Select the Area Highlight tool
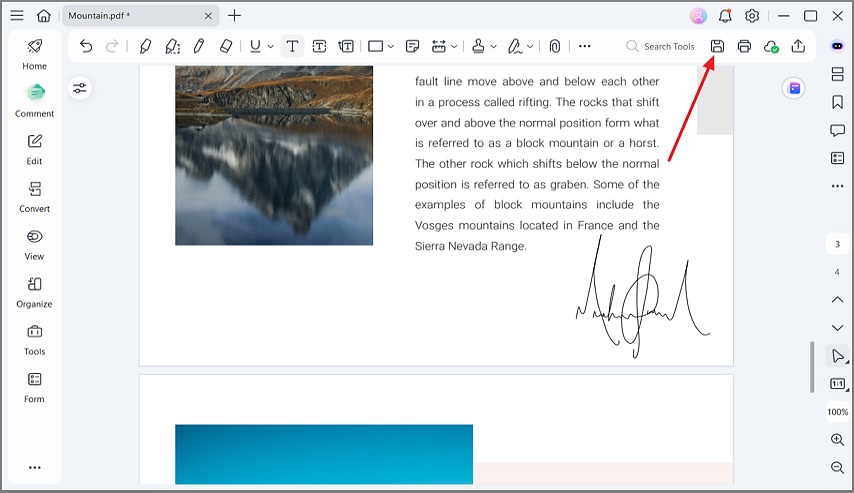The height and width of the screenshot is (493, 854). (x=172, y=46)
